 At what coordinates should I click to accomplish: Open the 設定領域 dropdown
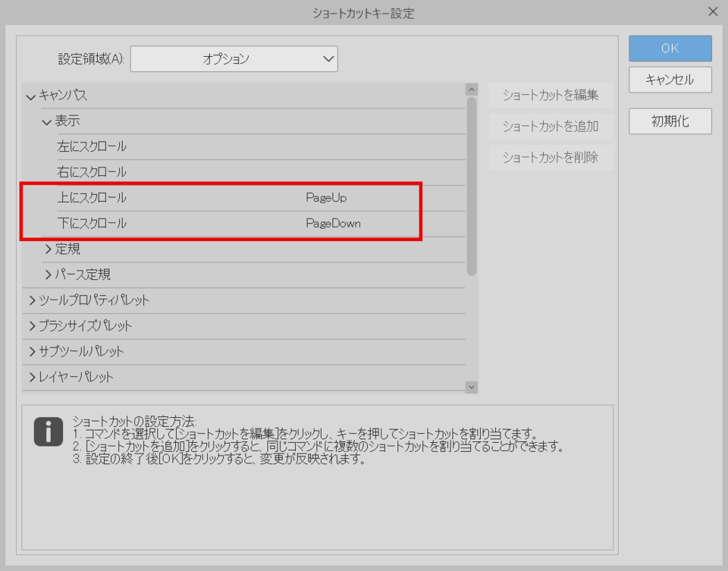point(234,58)
